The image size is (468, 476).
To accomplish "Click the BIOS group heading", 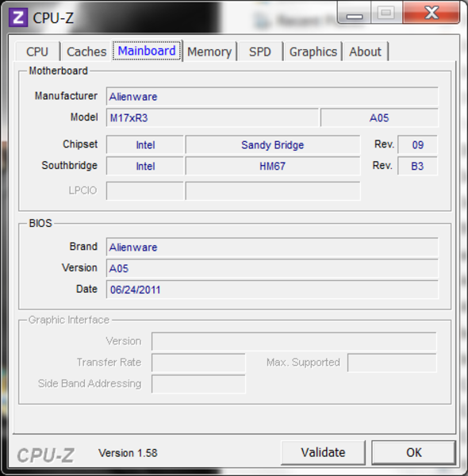I will [40, 223].
